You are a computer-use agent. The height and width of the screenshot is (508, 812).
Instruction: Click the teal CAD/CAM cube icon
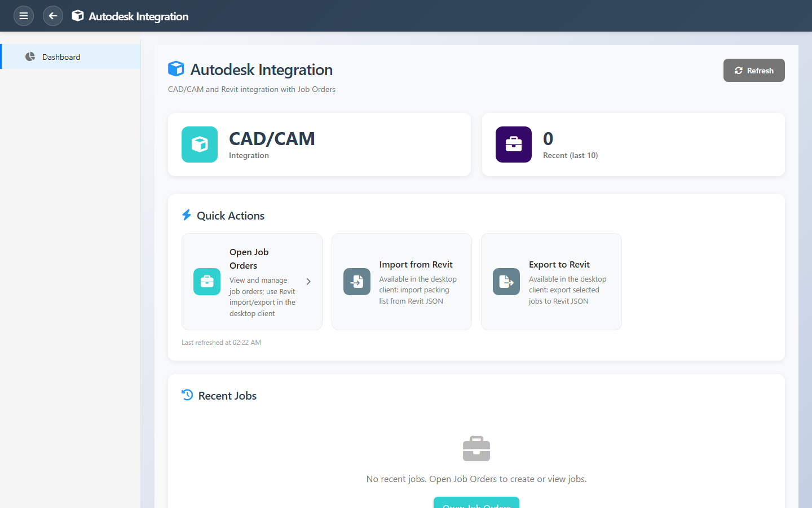(200, 144)
